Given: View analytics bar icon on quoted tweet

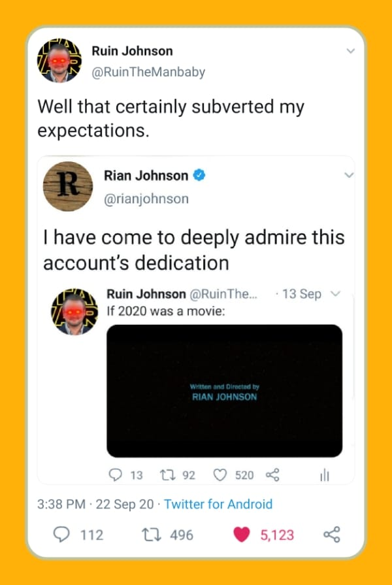Looking at the screenshot, I should pos(325,476).
